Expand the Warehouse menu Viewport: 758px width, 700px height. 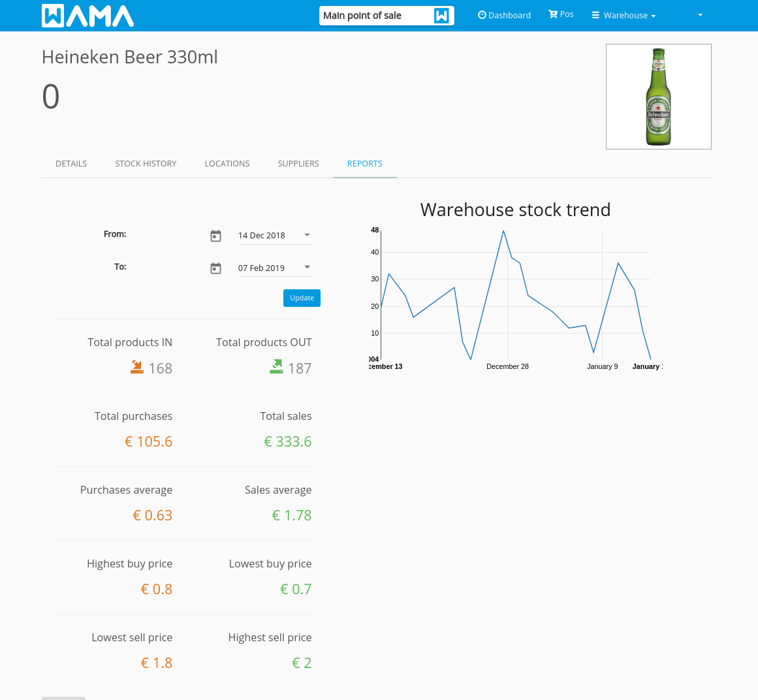624,16
